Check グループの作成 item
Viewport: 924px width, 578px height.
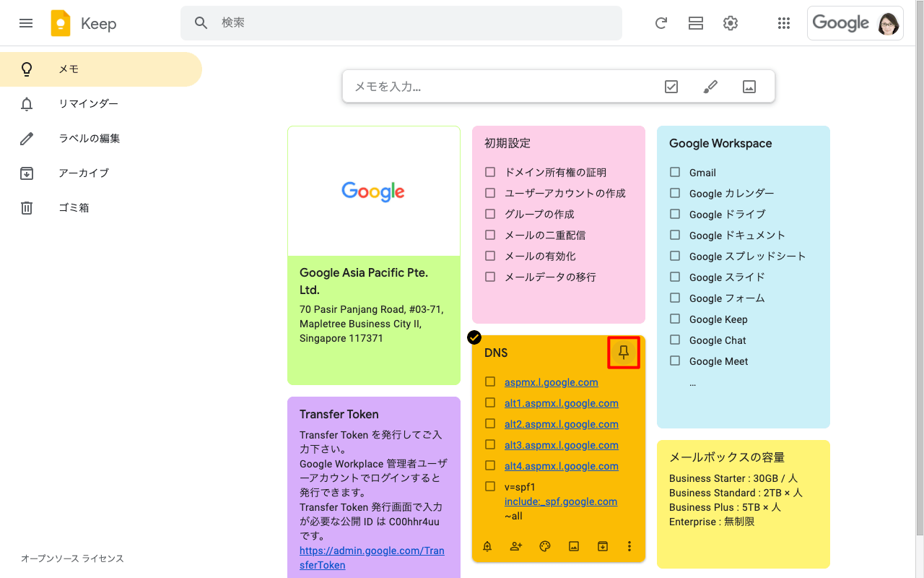point(490,214)
